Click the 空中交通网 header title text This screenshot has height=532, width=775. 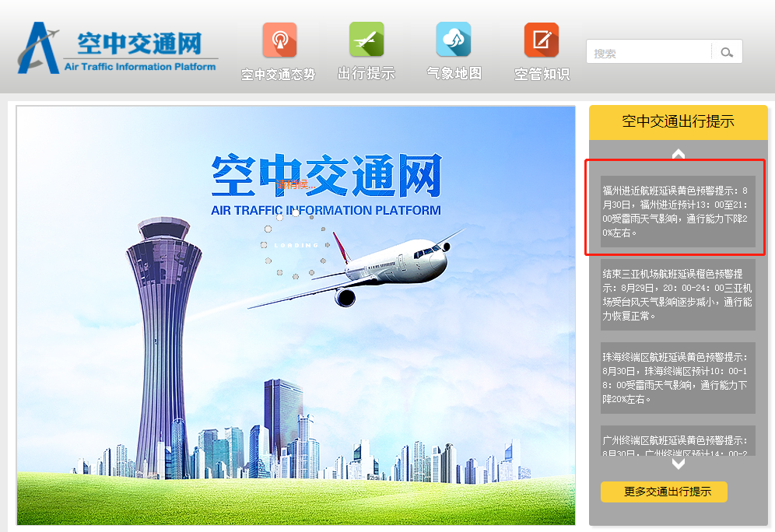coord(140,44)
